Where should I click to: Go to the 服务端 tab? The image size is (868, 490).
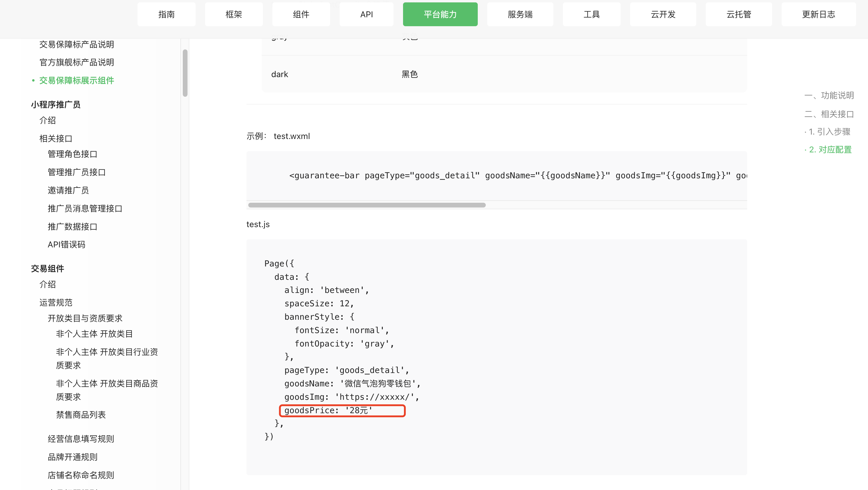(520, 14)
